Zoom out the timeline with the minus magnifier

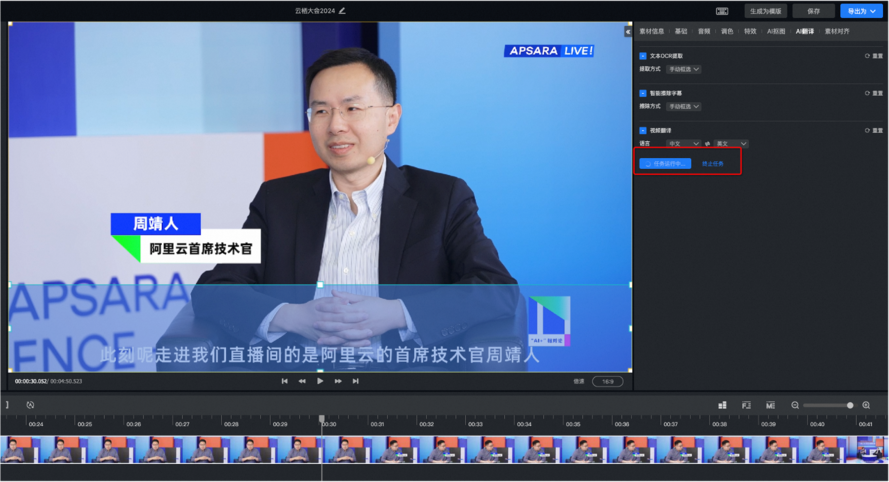[x=795, y=405]
